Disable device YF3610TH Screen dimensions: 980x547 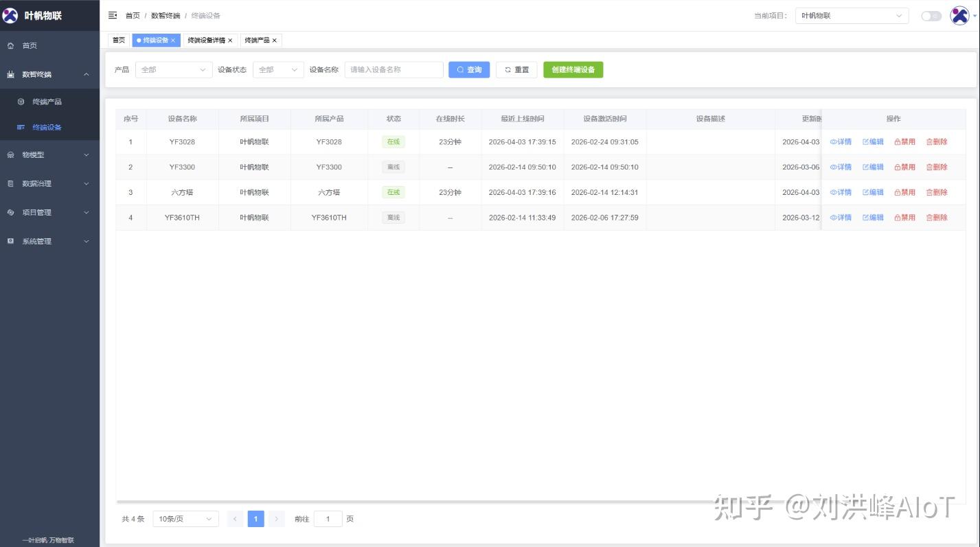click(x=904, y=218)
